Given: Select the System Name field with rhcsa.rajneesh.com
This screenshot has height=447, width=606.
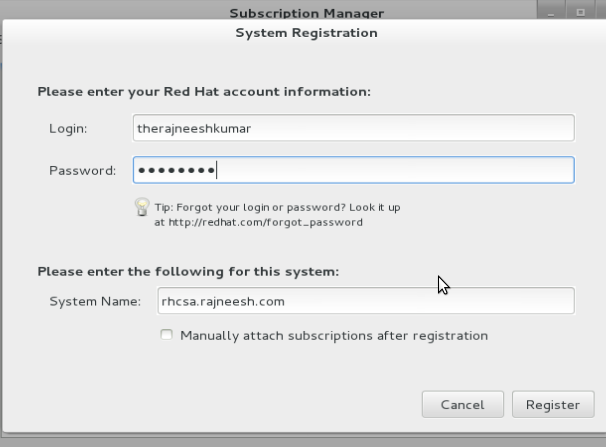Looking at the screenshot, I should coord(366,301).
